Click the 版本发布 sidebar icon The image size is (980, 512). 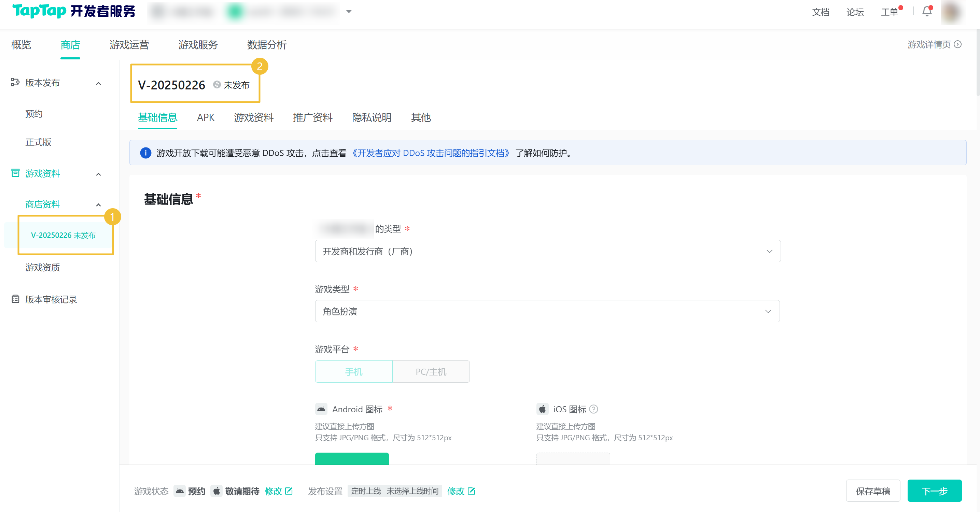click(15, 82)
